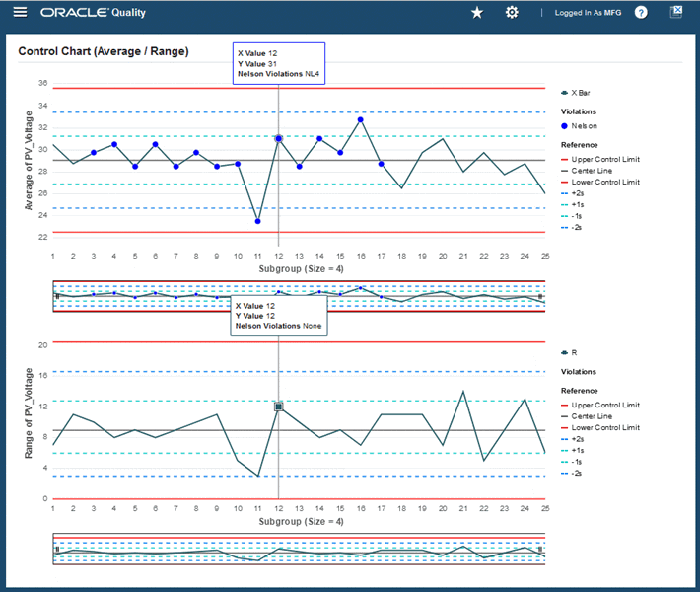
Task: Click subgroup 21 peak on range chart
Action: tap(463, 392)
